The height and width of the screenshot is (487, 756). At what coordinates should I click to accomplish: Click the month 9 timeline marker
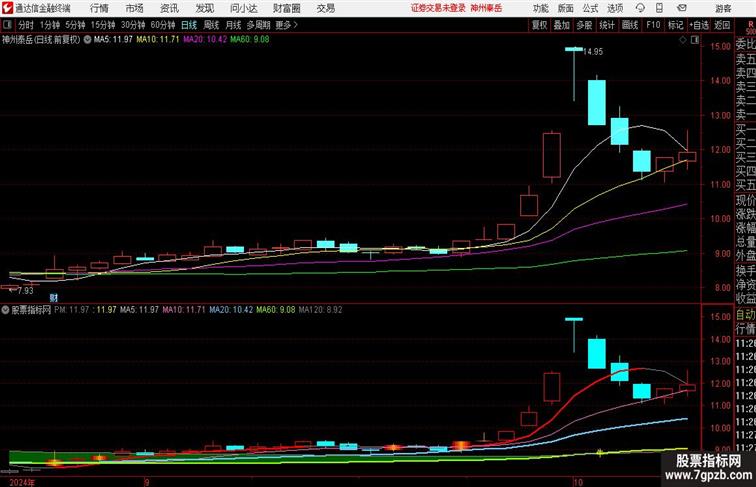click(147, 482)
